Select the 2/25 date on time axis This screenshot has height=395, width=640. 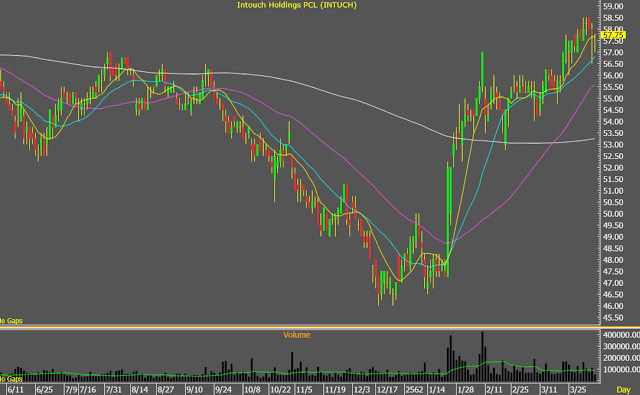(520, 390)
